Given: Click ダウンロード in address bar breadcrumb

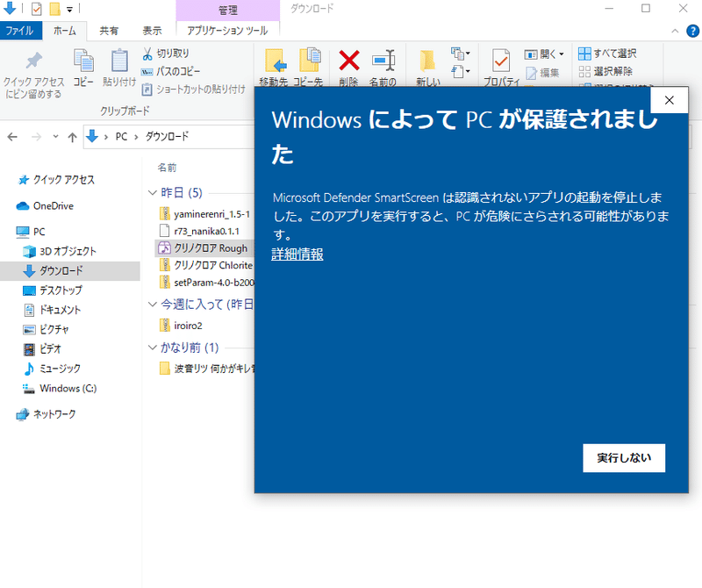Looking at the screenshot, I should click(167, 137).
